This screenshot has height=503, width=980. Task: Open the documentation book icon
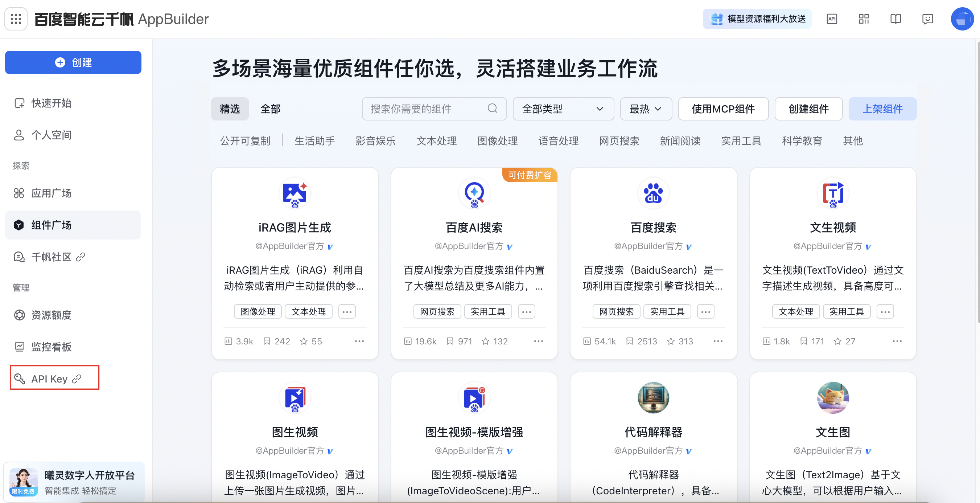tap(895, 19)
